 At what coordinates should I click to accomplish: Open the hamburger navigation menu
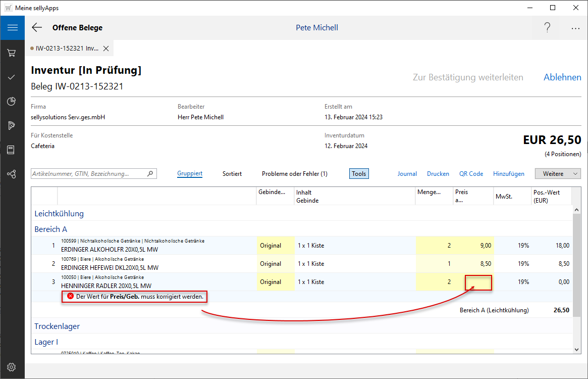pos(12,28)
